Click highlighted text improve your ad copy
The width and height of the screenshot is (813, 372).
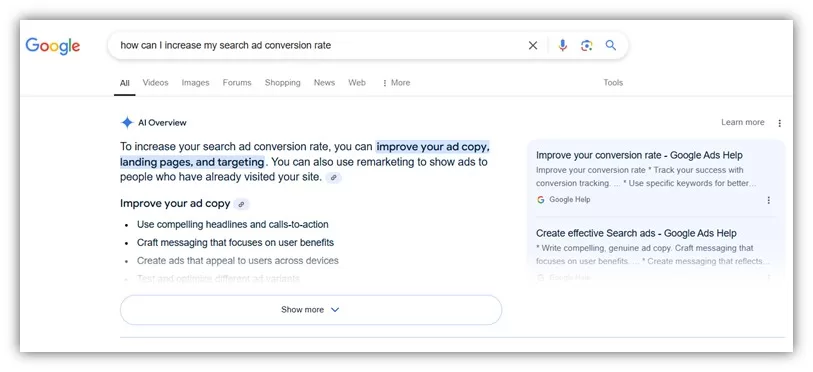[x=431, y=147]
